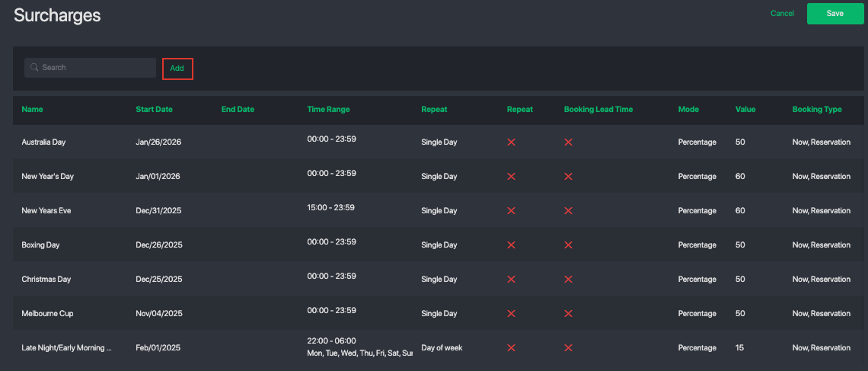Image resolution: width=868 pixels, height=371 pixels.
Task: Open the Boxing Day surcharge
Action: coord(40,245)
